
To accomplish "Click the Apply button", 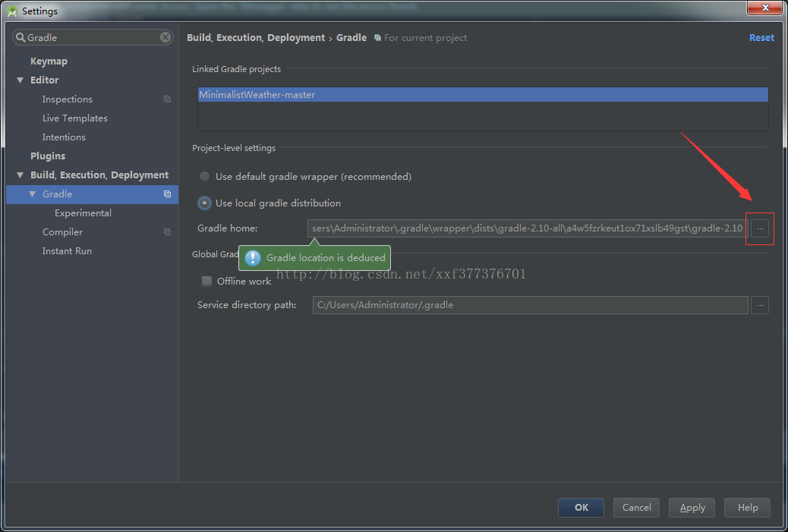I will (692, 508).
